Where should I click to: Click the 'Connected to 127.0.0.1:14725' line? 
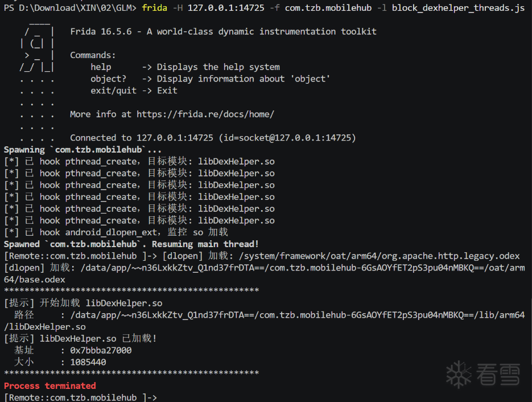pos(213,138)
